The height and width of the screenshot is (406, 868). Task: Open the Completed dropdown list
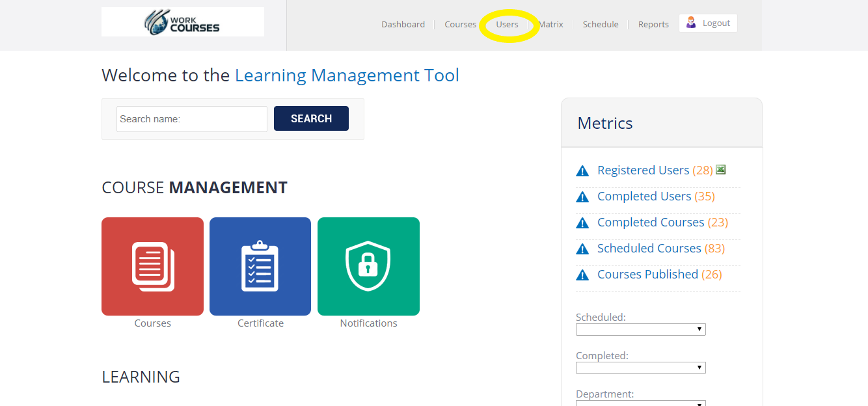click(640, 368)
